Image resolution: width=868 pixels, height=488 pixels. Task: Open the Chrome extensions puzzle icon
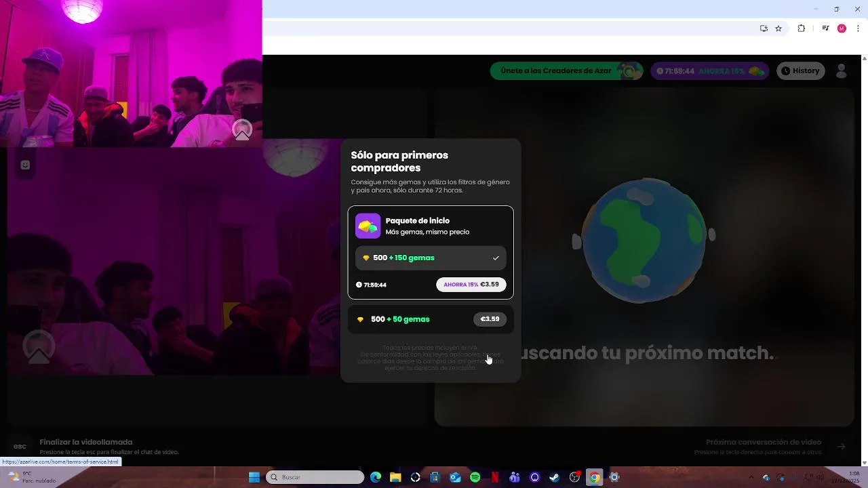(802, 28)
